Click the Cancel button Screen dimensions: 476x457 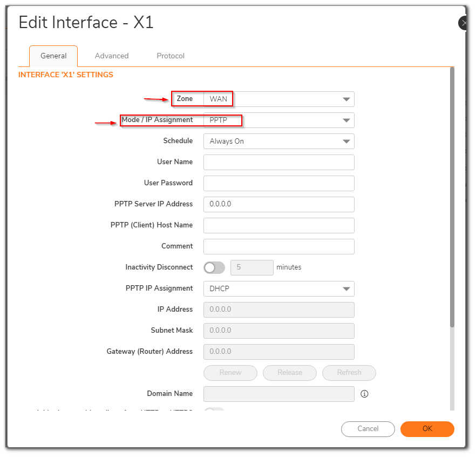point(368,429)
